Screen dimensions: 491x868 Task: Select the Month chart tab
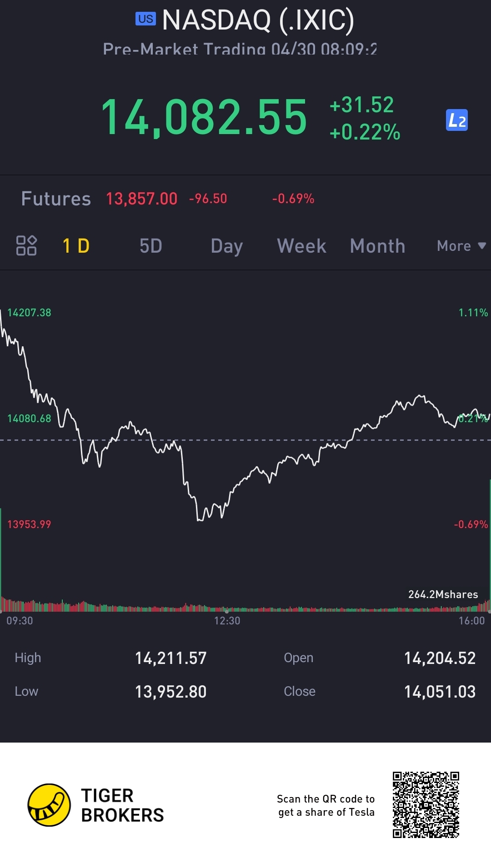[377, 246]
